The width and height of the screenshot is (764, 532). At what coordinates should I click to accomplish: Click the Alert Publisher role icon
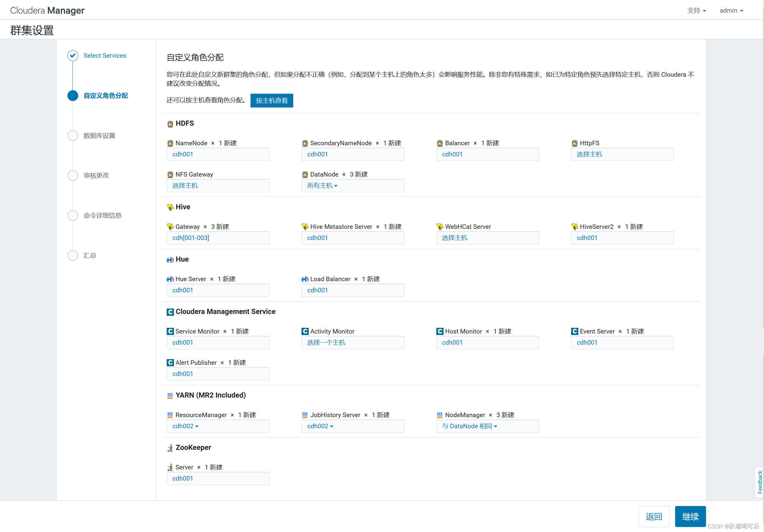pos(170,363)
